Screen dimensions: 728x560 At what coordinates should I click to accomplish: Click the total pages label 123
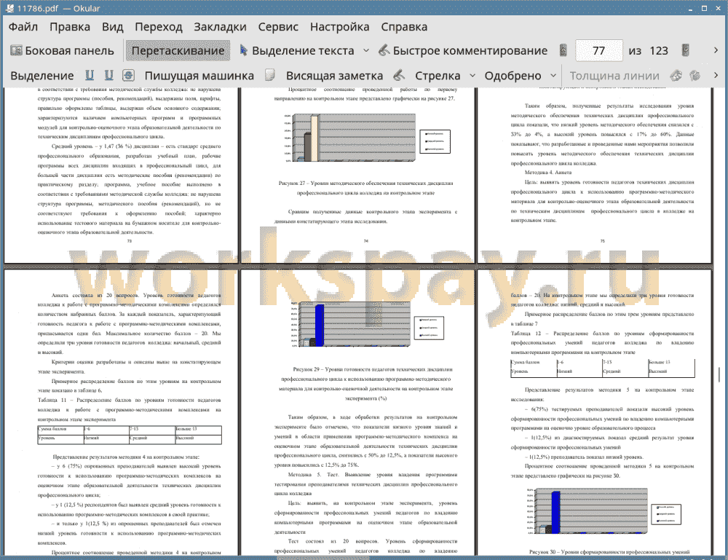(x=658, y=51)
